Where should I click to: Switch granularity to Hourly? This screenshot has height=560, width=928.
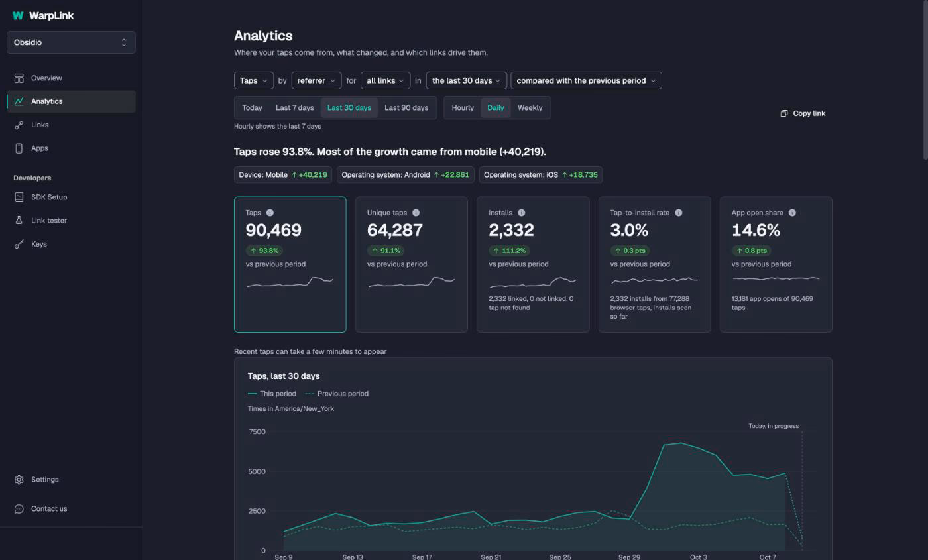[x=463, y=108]
